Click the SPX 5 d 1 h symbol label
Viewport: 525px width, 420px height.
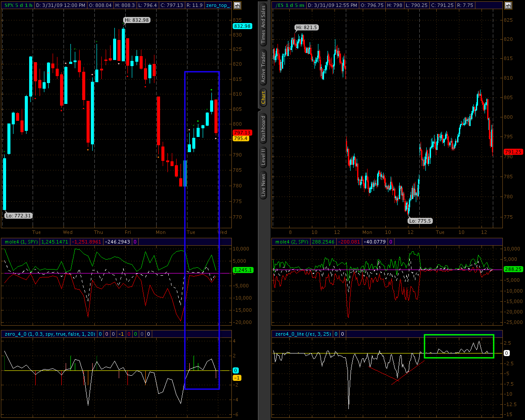17,6
